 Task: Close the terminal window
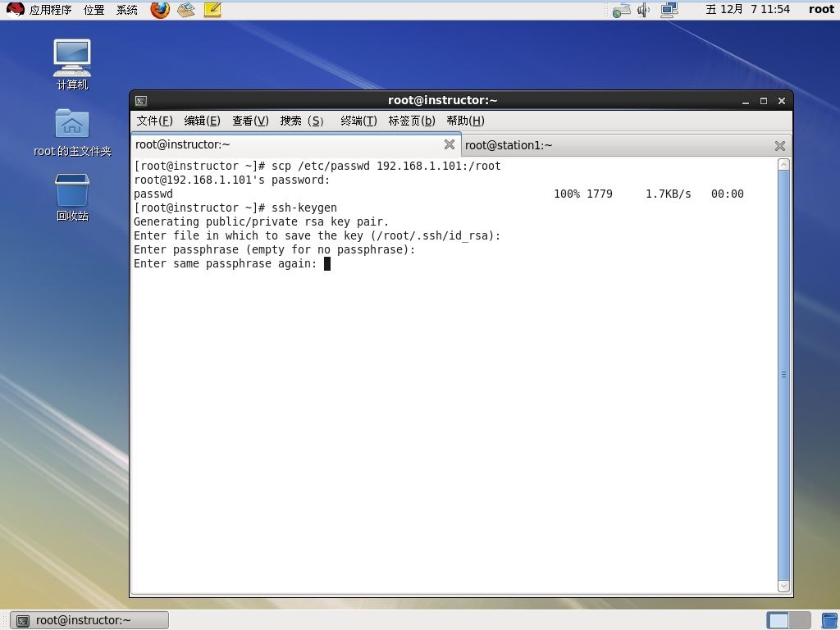[x=782, y=101]
